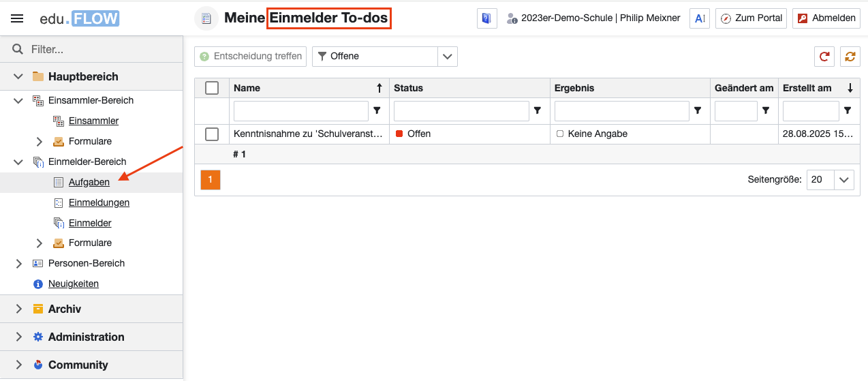Open Einmeldungen in the sidebar
Screen dimensions: 868x381
99,202
